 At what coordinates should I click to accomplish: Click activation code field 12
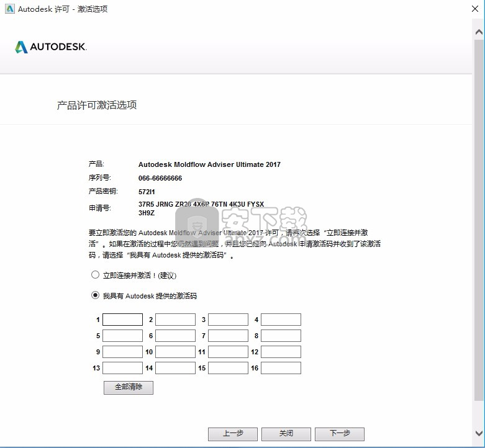tap(281, 352)
